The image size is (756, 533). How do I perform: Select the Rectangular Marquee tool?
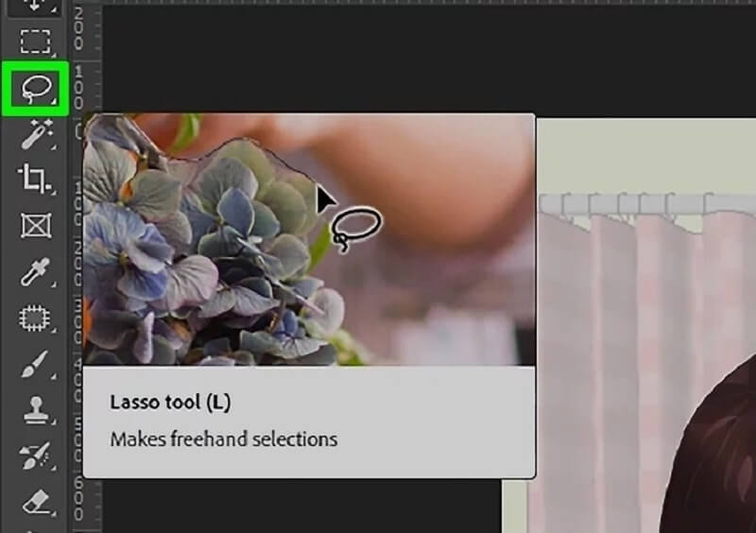point(35,42)
